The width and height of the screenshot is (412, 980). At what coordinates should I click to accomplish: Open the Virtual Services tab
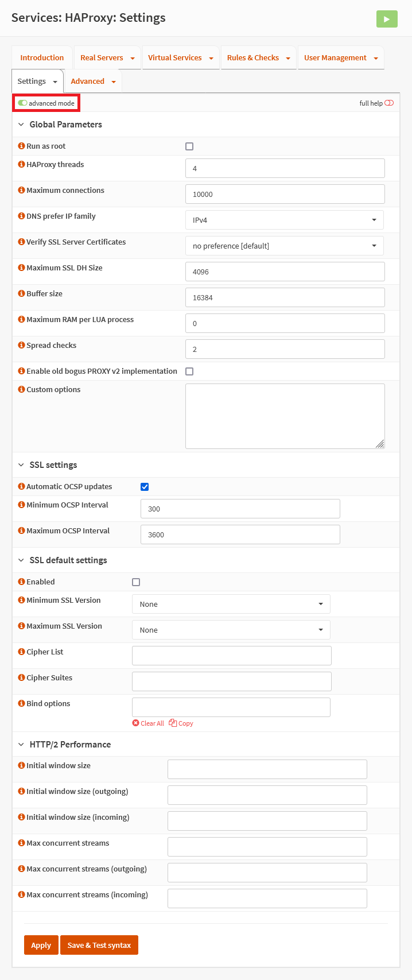click(x=180, y=58)
